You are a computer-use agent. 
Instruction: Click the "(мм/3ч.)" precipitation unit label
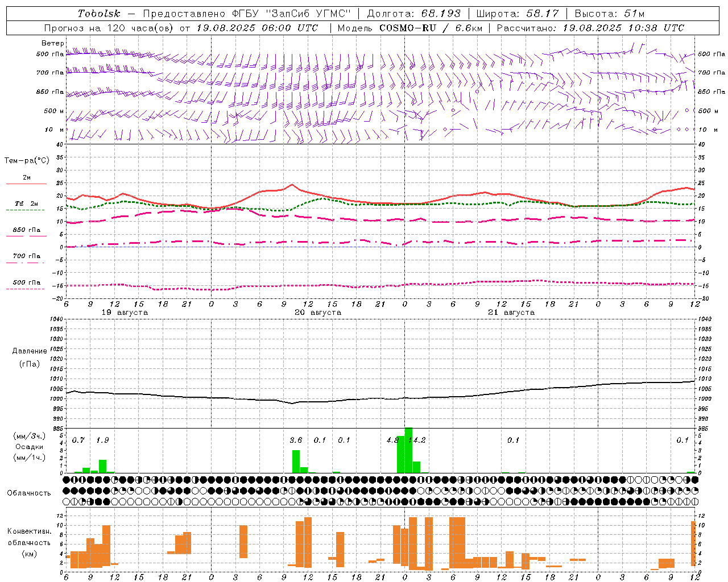[29, 436]
